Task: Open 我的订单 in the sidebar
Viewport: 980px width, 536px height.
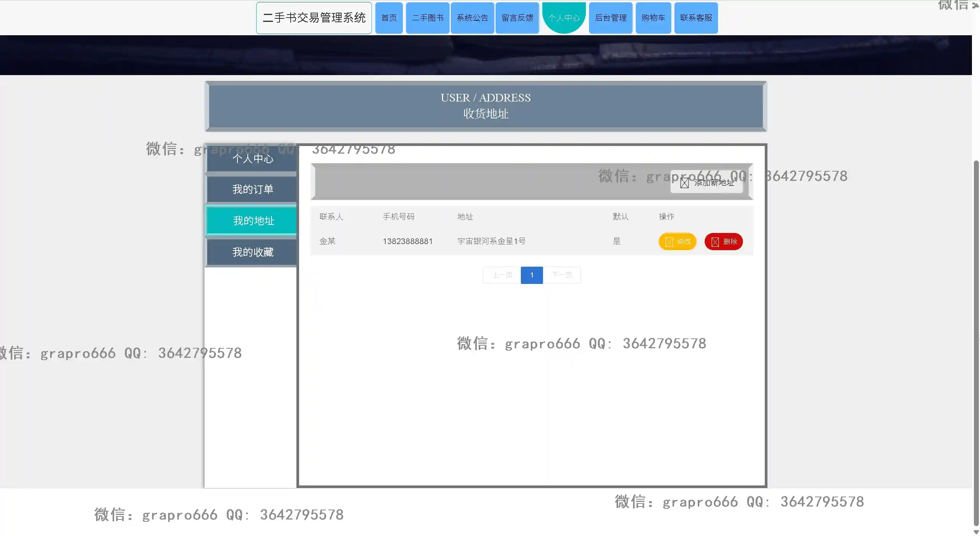Action: click(252, 189)
